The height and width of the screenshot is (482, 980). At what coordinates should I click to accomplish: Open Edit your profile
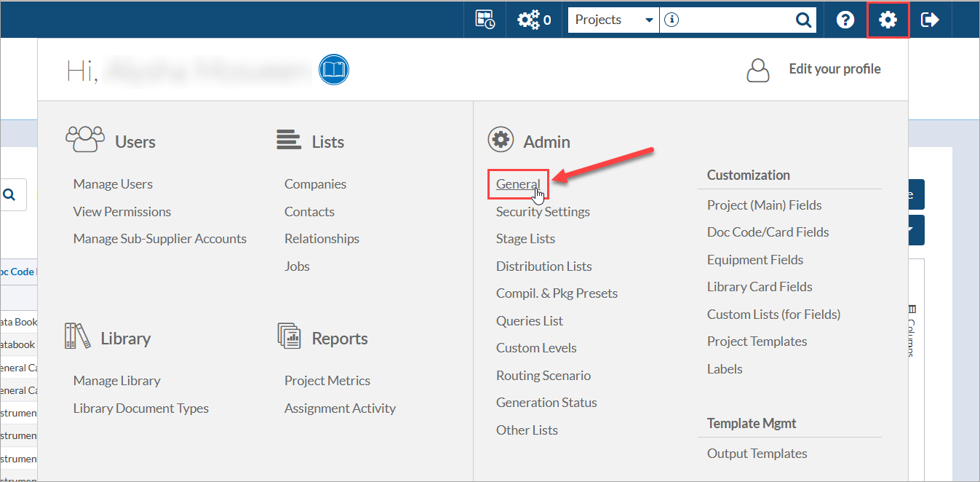(834, 69)
